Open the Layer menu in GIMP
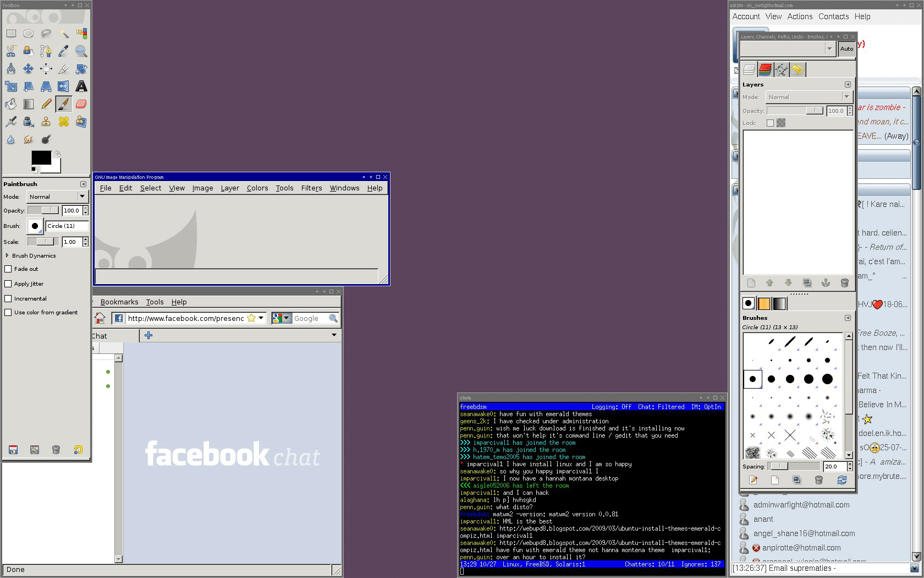 (x=230, y=188)
